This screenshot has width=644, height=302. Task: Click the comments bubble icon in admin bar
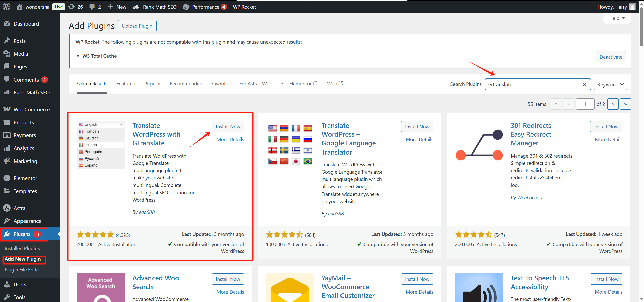tap(92, 7)
